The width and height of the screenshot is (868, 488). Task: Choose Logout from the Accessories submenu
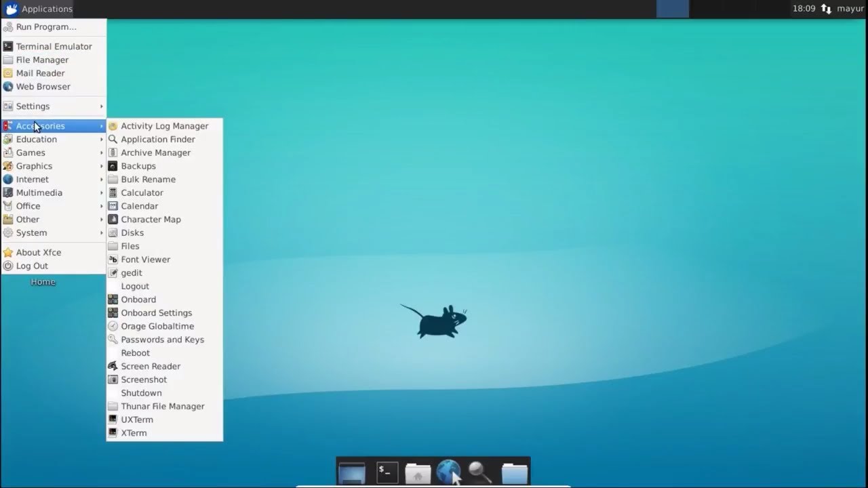[165, 287]
